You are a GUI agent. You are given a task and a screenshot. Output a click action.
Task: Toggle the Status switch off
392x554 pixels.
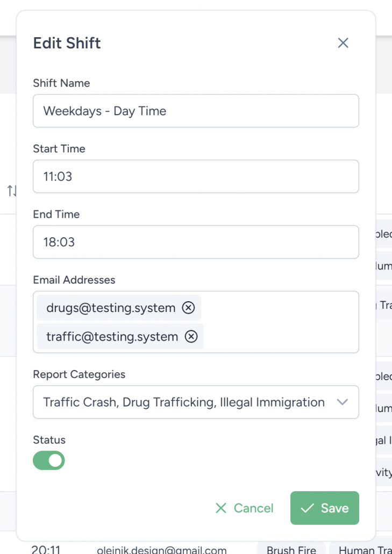coord(49,460)
